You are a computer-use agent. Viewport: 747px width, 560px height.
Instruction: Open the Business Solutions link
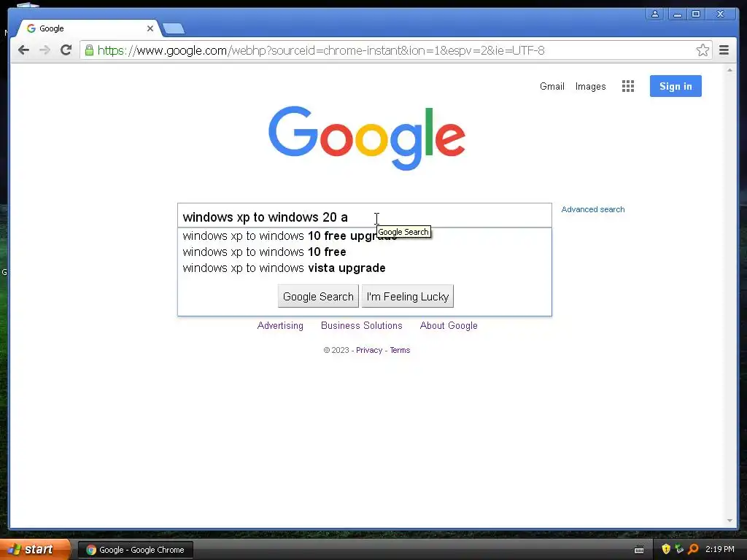point(362,326)
